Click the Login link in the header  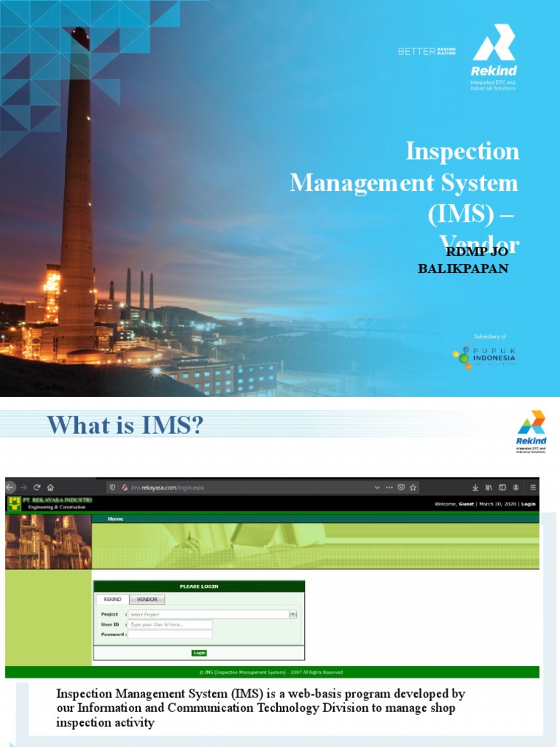tap(528, 504)
